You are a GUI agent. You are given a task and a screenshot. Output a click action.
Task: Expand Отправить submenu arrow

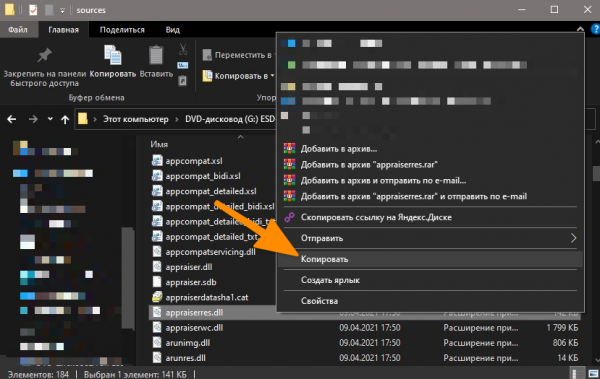pyautogui.click(x=573, y=238)
